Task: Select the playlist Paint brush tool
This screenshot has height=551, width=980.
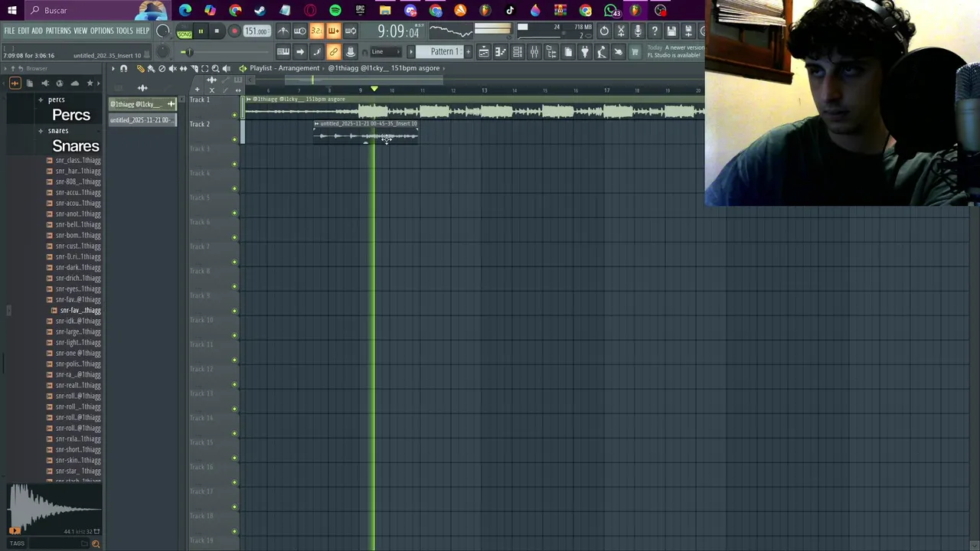Action: point(151,68)
